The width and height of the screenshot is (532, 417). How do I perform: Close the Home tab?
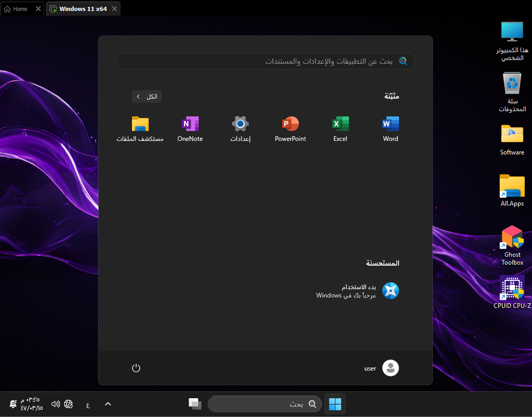click(x=39, y=9)
